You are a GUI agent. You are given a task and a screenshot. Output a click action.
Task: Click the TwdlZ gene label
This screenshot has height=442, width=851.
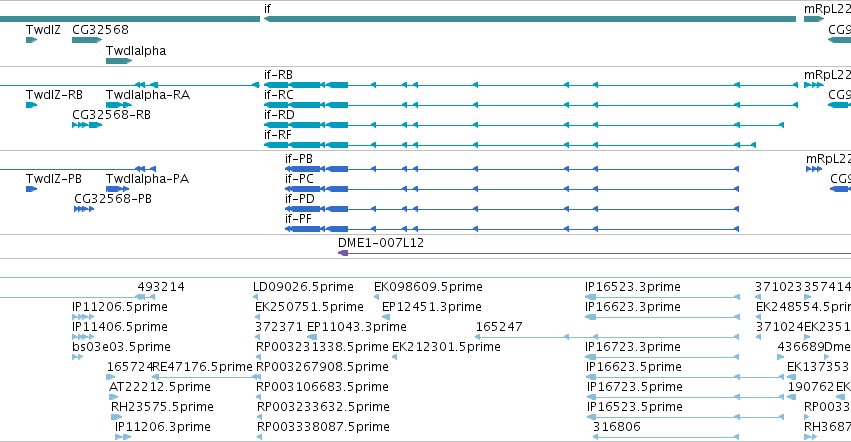pos(43,29)
